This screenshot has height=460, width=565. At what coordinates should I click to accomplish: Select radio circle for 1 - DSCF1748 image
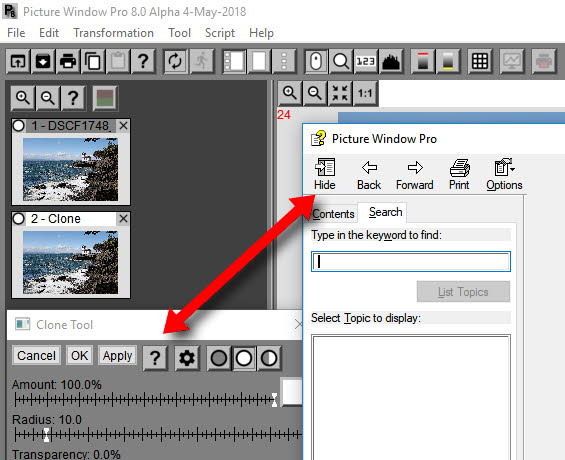point(18,126)
